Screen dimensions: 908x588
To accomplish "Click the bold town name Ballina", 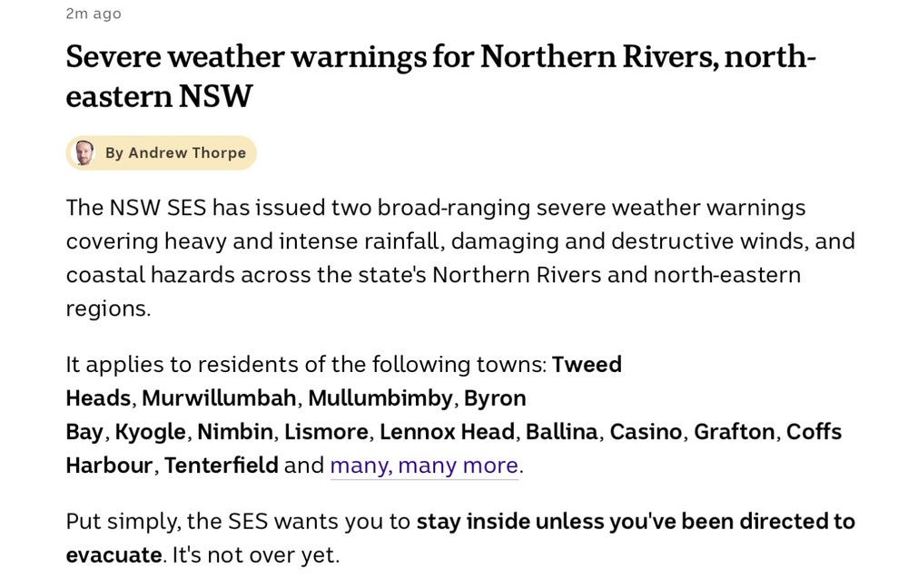I will [561, 432].
